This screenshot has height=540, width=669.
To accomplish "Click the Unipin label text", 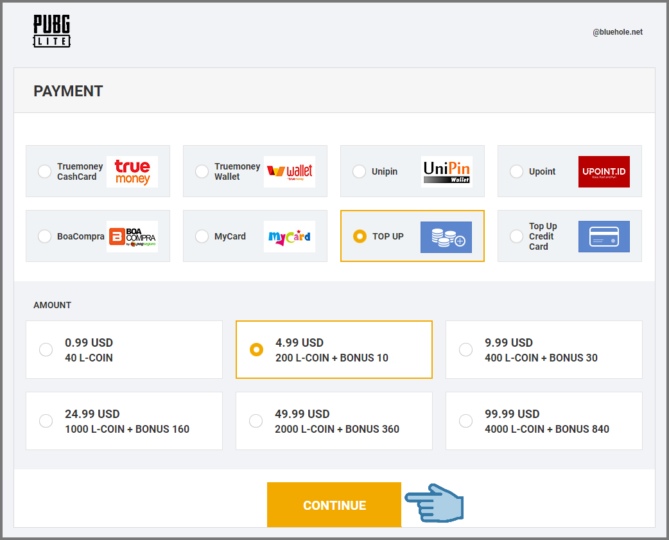I will click(384, 171).
